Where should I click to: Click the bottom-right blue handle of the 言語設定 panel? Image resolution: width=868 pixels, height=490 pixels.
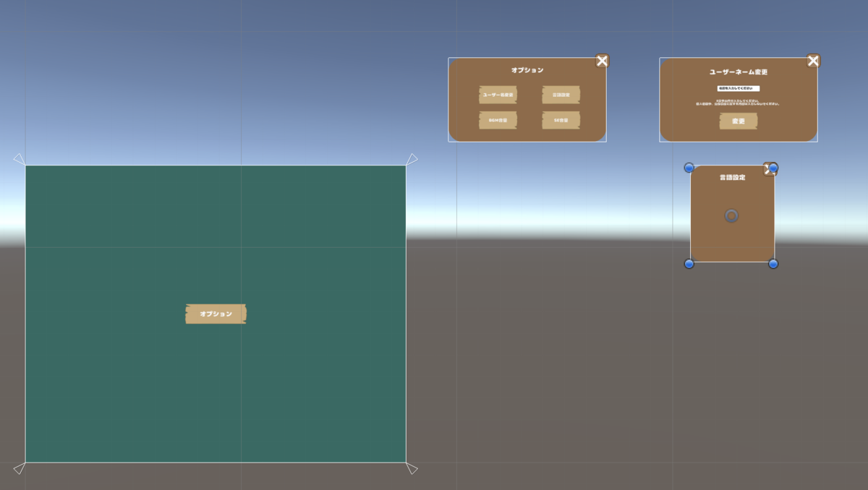point(773,264)
